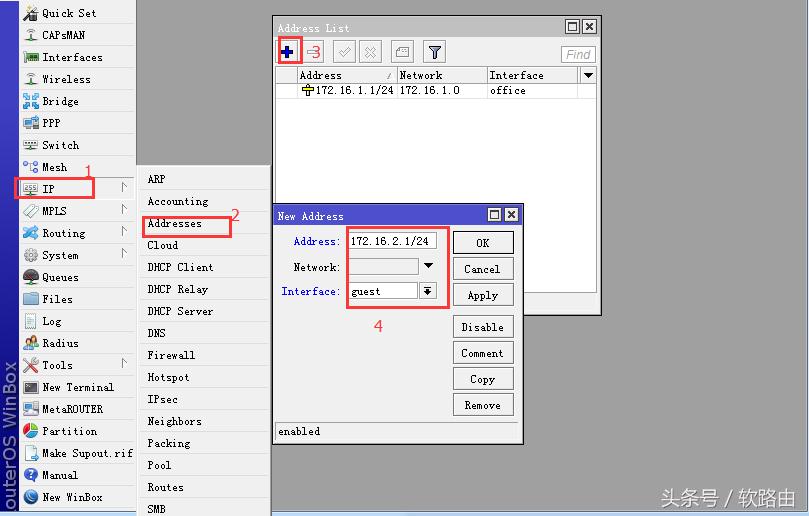Open column chooser dropdown in Address List
The width and height of the screenshot is (809, 516).
click(x=588, y=75)
